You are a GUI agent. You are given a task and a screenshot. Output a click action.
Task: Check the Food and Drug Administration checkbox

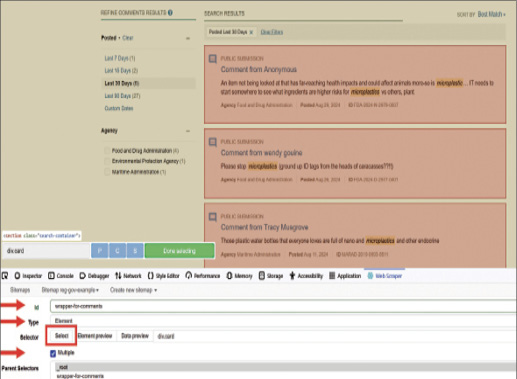[x=107, y=151]
